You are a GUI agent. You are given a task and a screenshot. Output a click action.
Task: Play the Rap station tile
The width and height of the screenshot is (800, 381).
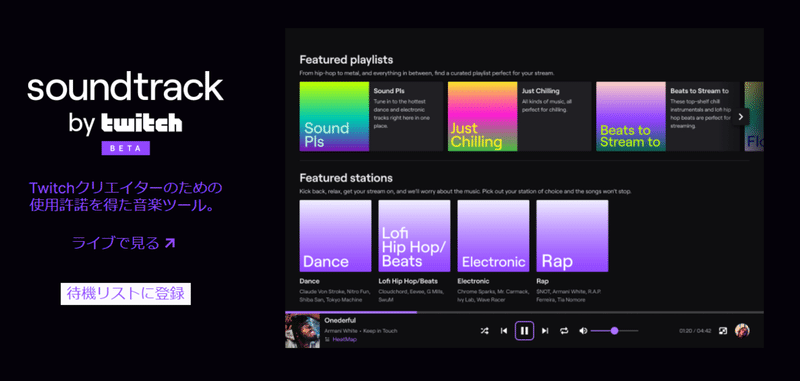pos(572,236)
